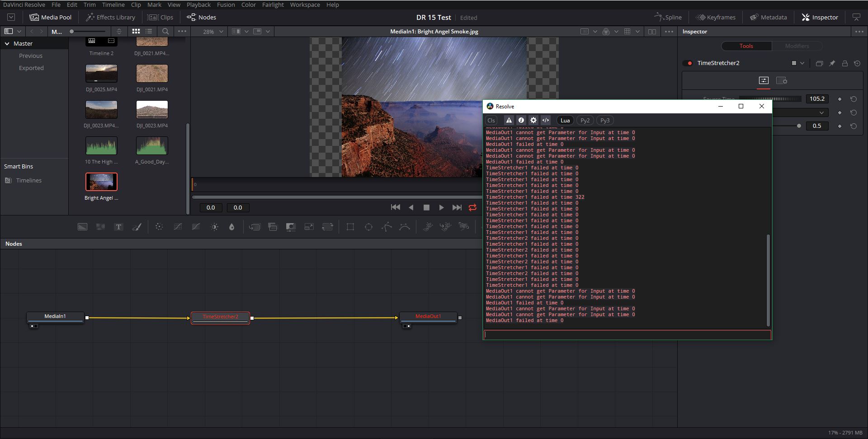Adjust the 0.5 value slider handle
The width and height of the screenshot is (868, 439).
(799, 126)
